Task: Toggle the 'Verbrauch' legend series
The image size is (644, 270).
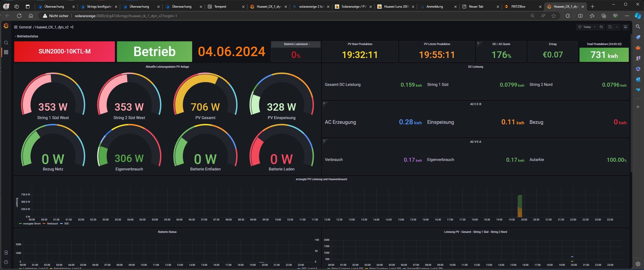Action: (52, 224)
